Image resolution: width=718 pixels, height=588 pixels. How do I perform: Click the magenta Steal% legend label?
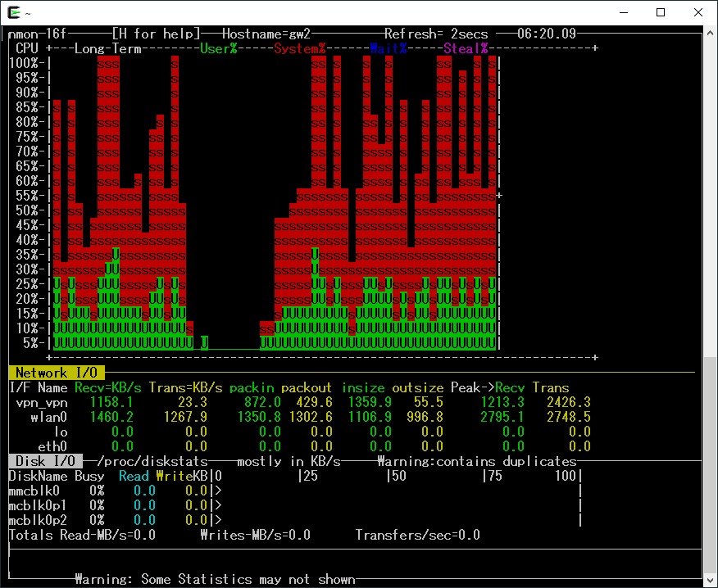coord(466,48)
